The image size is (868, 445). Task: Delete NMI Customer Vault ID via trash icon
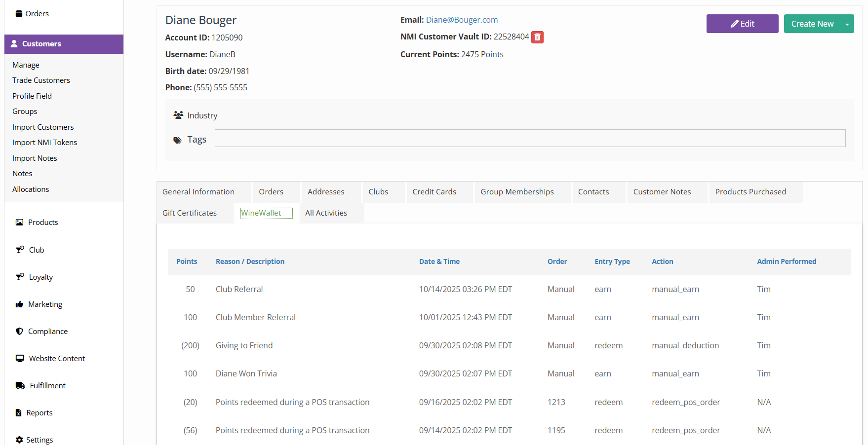537,37
